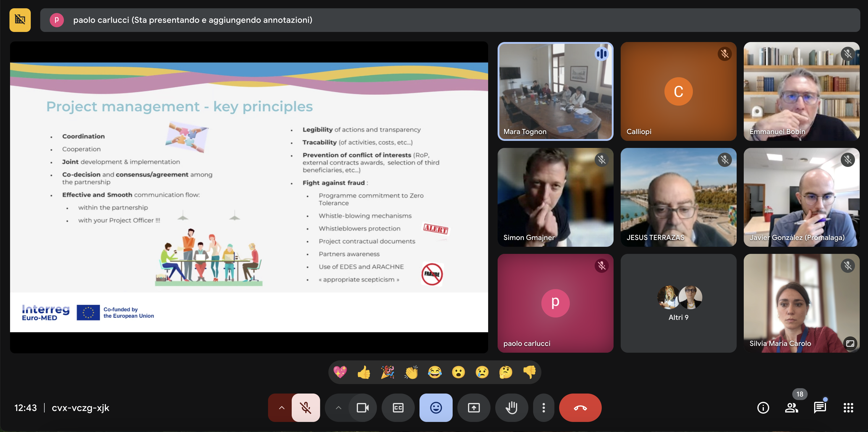Select Calliopi participant tile

coord(678,91)
